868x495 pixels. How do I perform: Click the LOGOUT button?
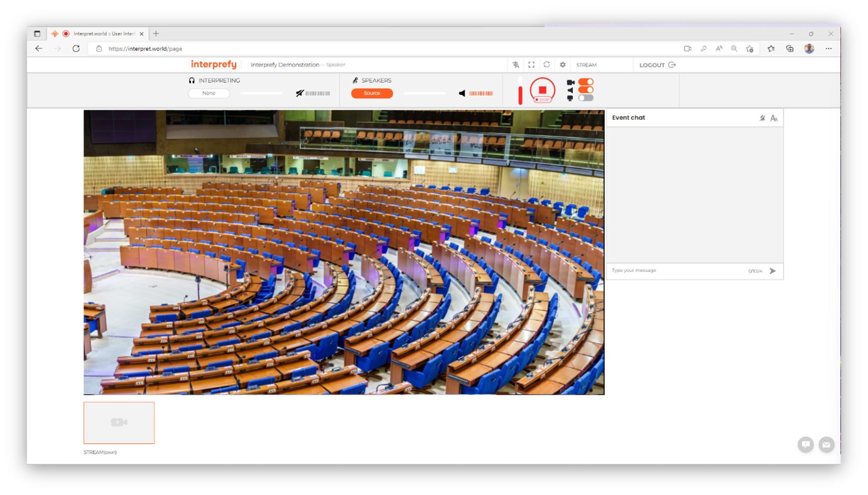pyautogui.click(x=657, y=65)
